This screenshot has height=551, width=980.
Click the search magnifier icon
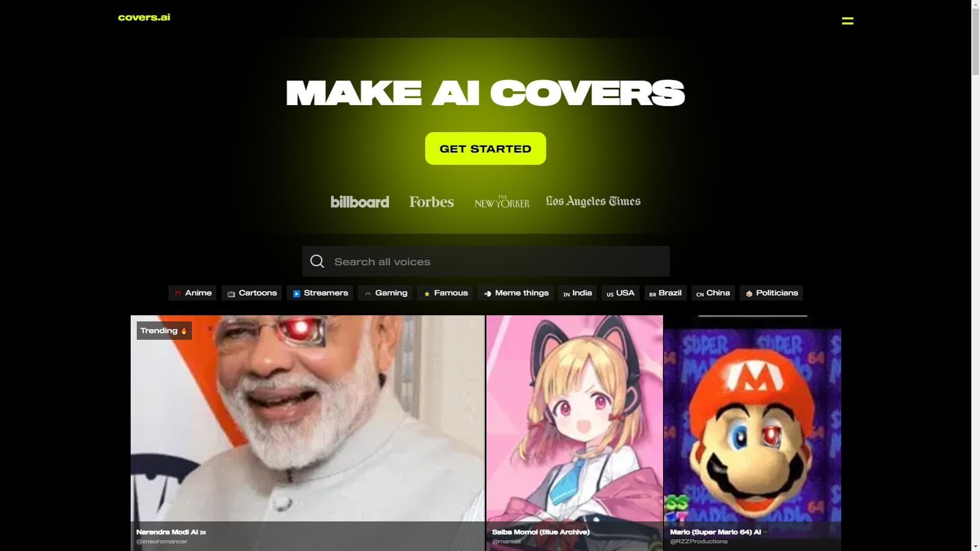coord(317,261)
